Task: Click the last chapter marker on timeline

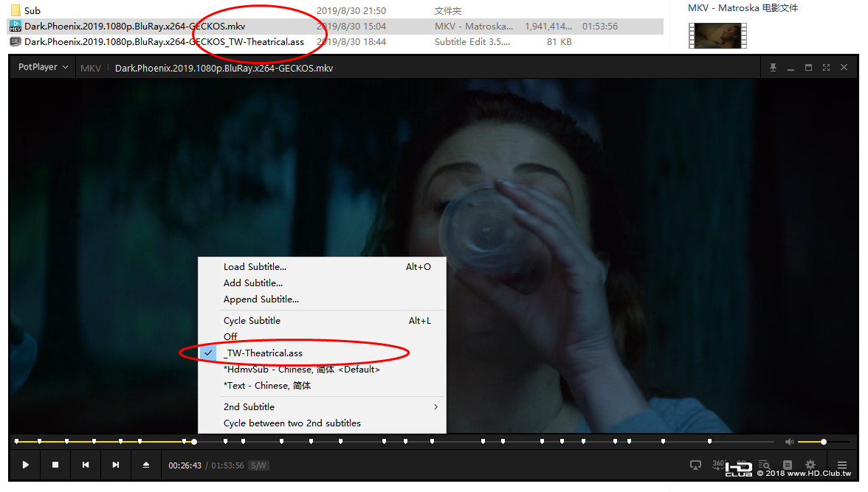Action: pos(709,441)
